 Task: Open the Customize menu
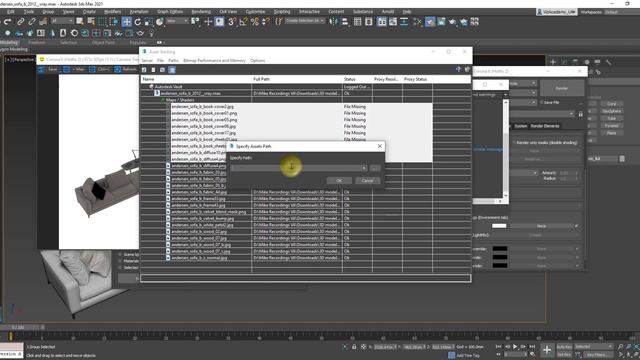tap(256, 11)
